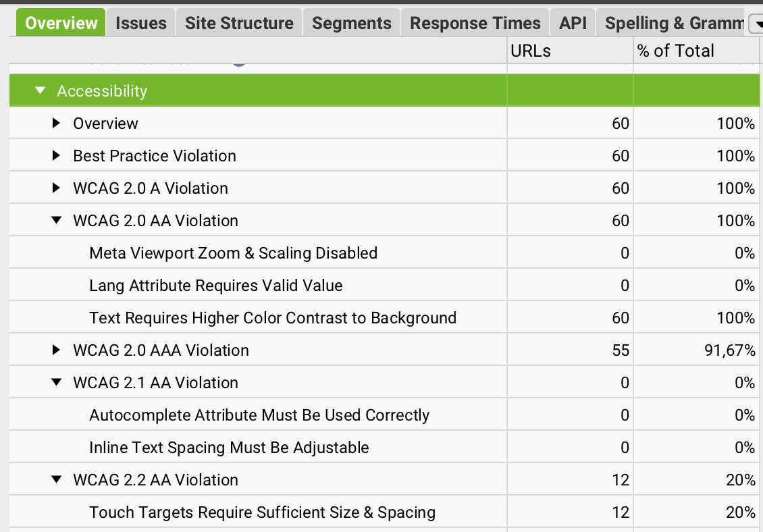This screenshot has width=763, height=532.
Task: Select Text Requires Higher Color Contrast row
Action: [x=273, y=317]
